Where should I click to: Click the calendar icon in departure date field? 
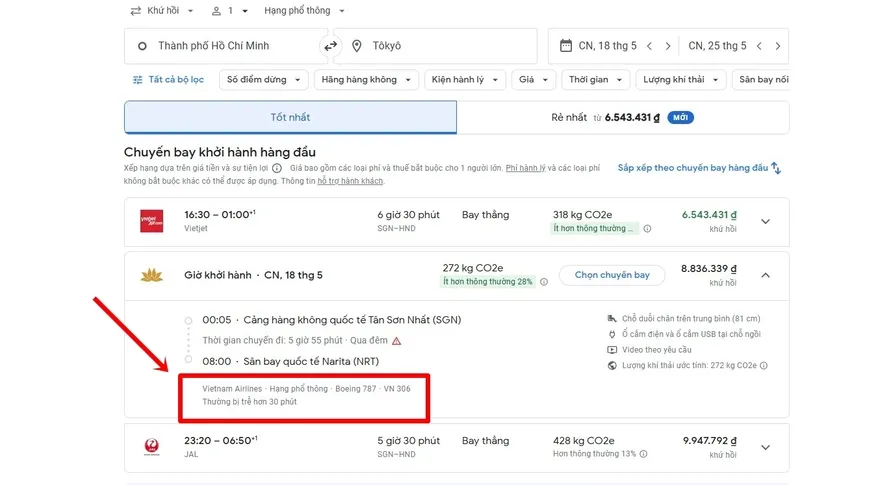click(x=565, y=46)
